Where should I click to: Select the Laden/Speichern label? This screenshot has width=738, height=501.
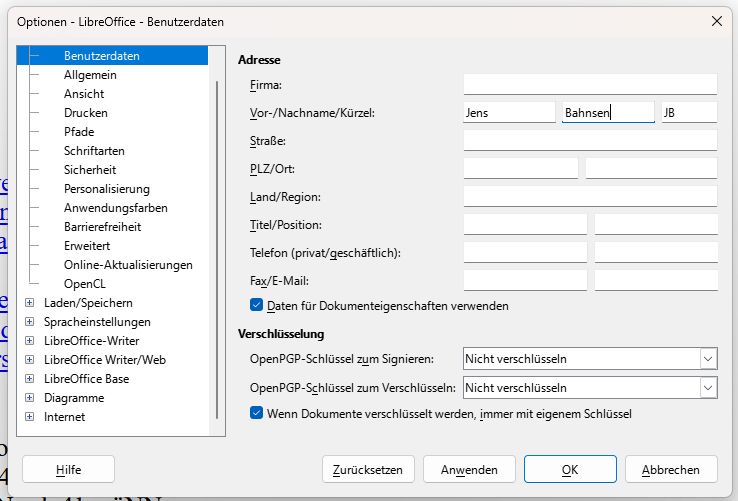click(88, 303)
